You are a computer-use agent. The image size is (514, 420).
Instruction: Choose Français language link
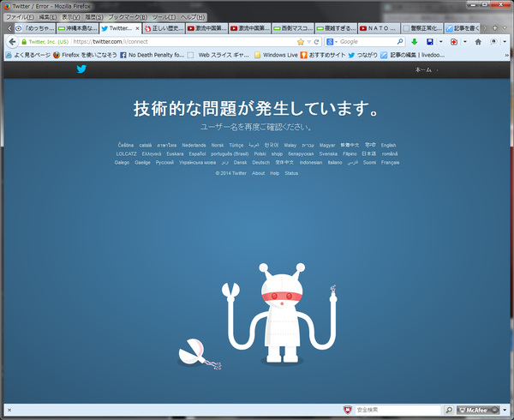click(390, 163)
